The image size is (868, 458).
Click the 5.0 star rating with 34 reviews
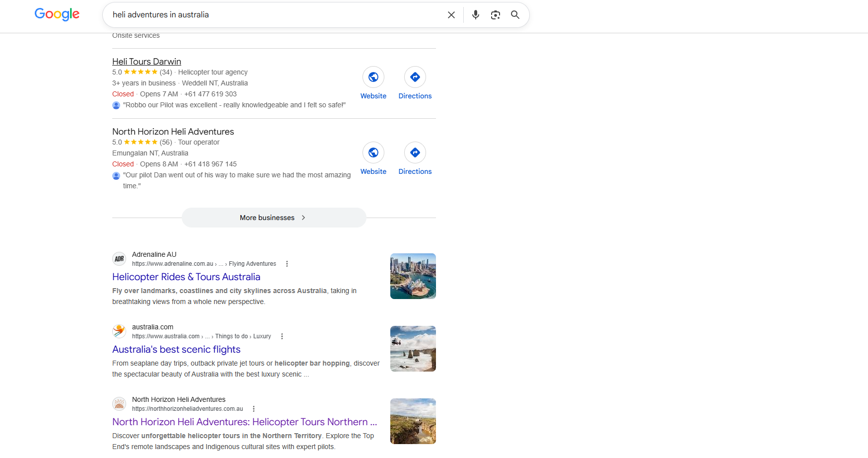(142, 72)
